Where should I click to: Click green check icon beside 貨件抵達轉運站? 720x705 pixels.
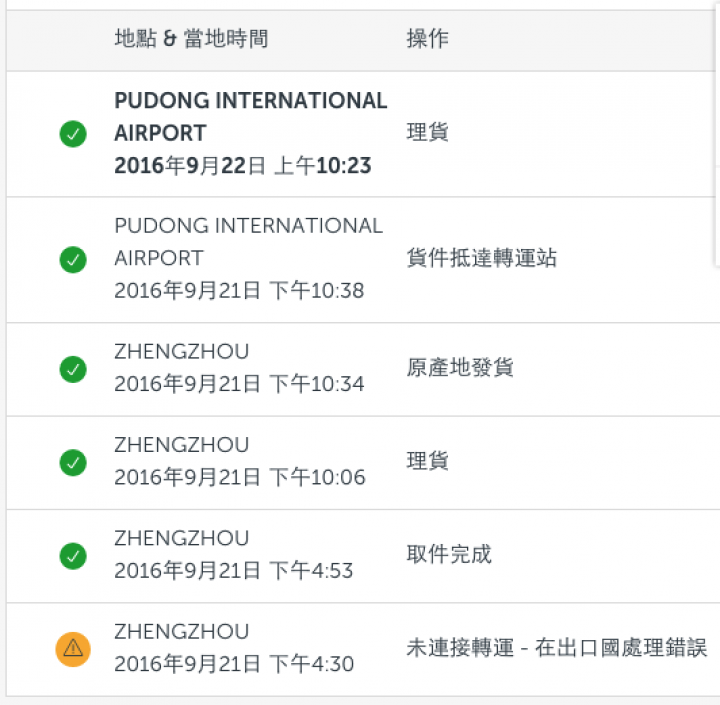73,259
